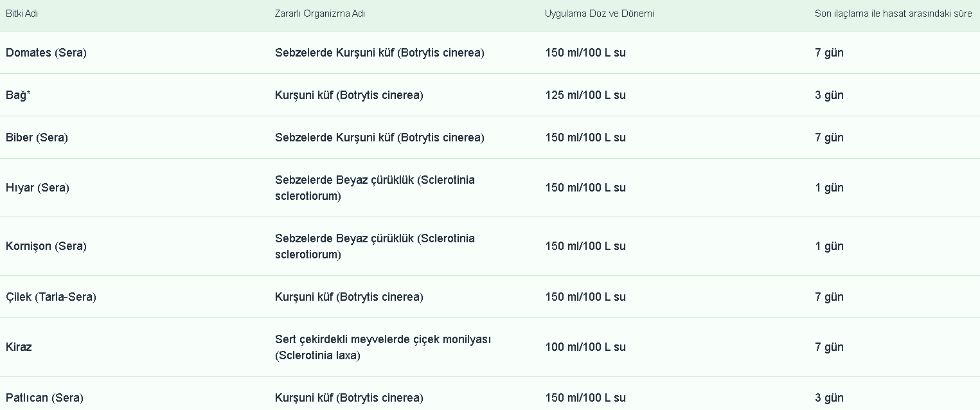Click the '7 gün' value for Domates
The height and width of the screenshot is (410, 980).
(829, 53)
